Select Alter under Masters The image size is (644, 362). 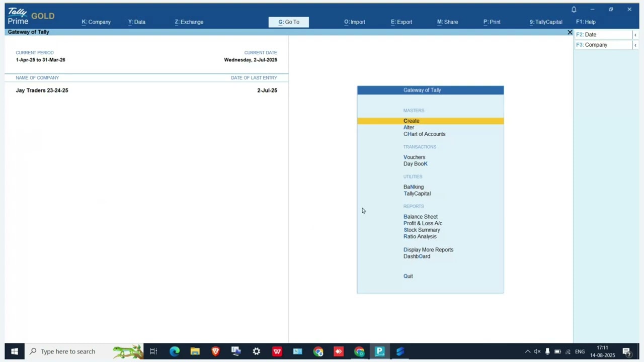click(x=409, y=127)
